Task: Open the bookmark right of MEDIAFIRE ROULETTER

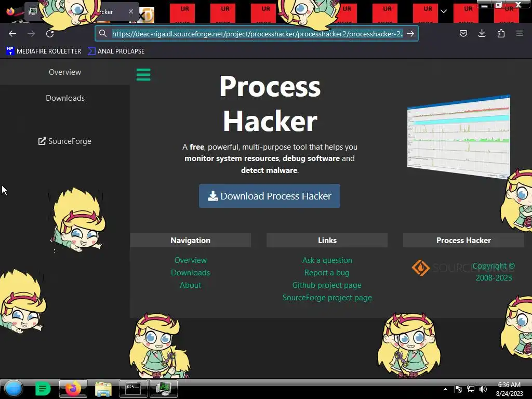Action: click(x=116, y=51)
